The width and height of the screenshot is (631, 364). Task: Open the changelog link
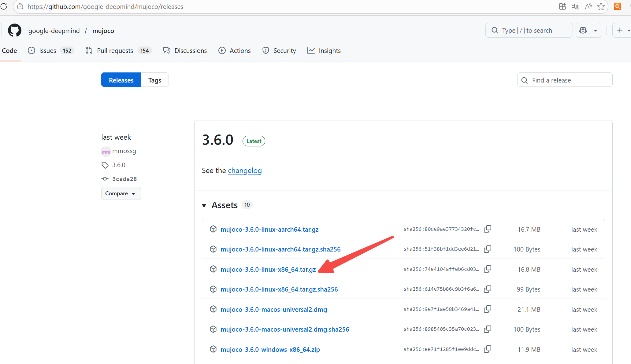[245, 171]
